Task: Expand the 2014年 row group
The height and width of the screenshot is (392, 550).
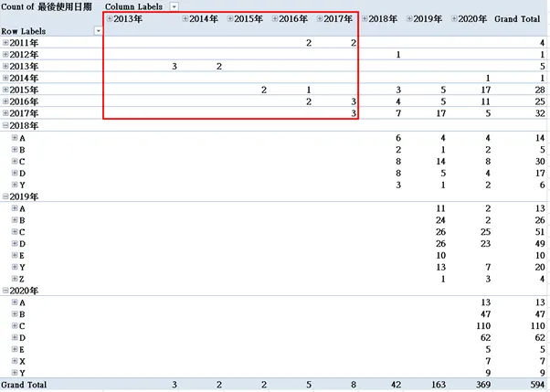Action: (5, 78)
